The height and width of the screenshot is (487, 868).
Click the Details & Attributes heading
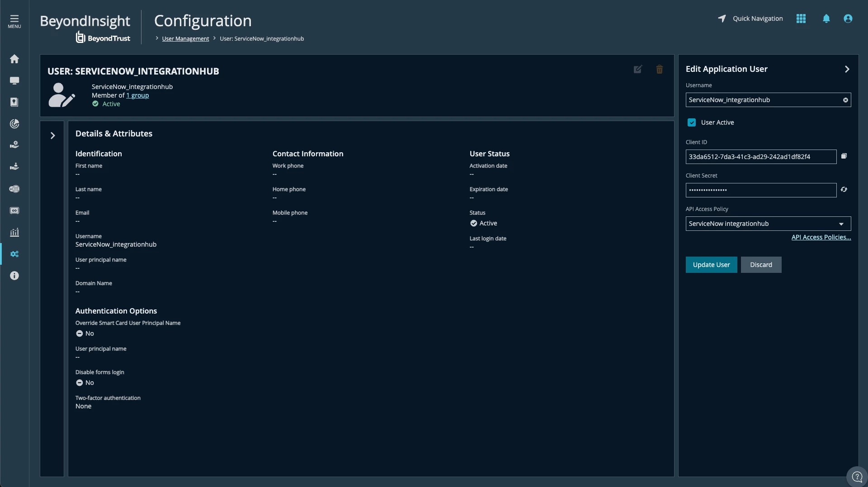[x=114, y=134]
